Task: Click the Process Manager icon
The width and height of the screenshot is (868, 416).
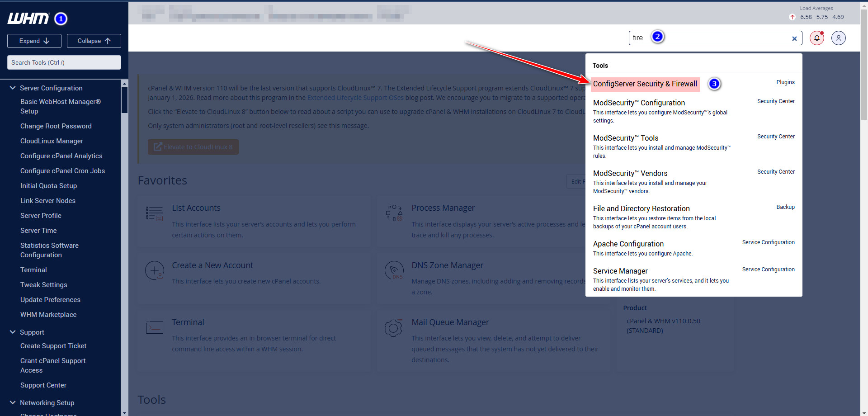Action: pos(393,213)
